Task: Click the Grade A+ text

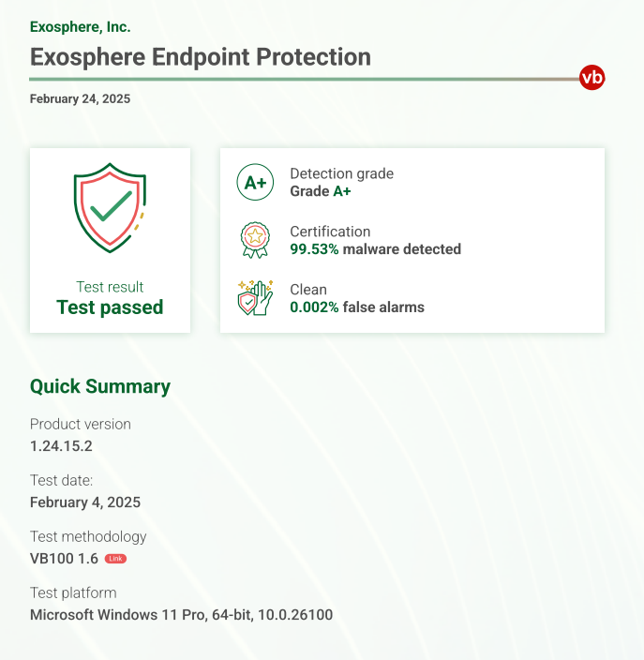Action: pos(321,191)
